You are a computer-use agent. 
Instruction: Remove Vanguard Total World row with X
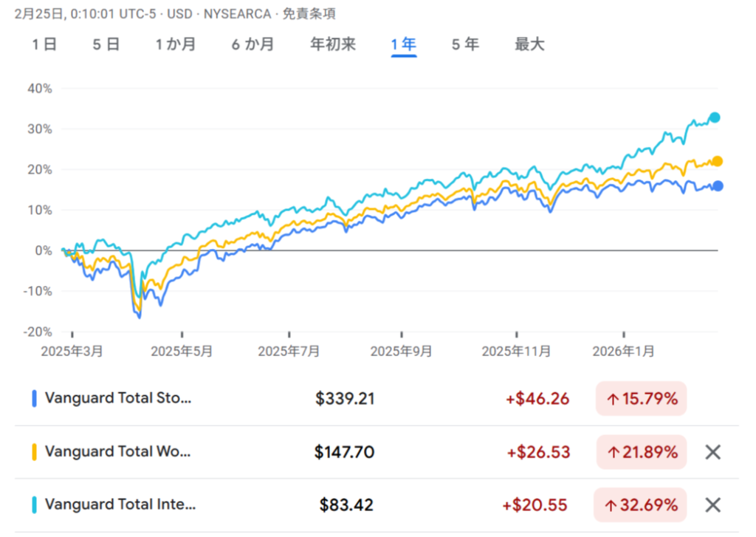712,452
